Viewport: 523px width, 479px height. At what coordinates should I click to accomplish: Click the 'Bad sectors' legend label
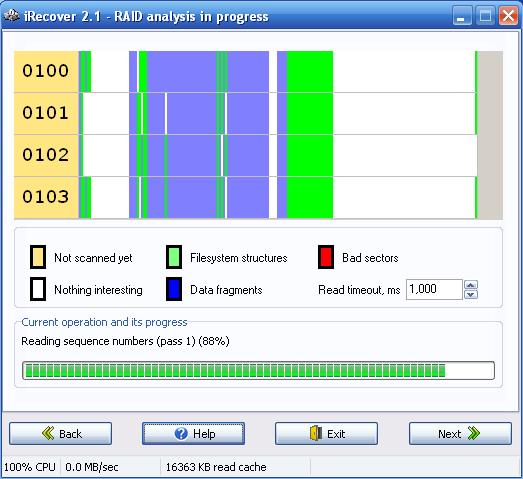click(x=370, y=258)
